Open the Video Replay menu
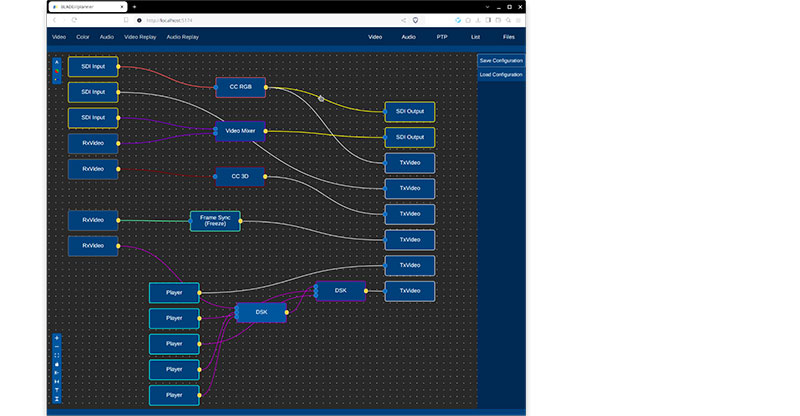Image resolution: width=800 pixels, height=416 pixels. point(140,37)
